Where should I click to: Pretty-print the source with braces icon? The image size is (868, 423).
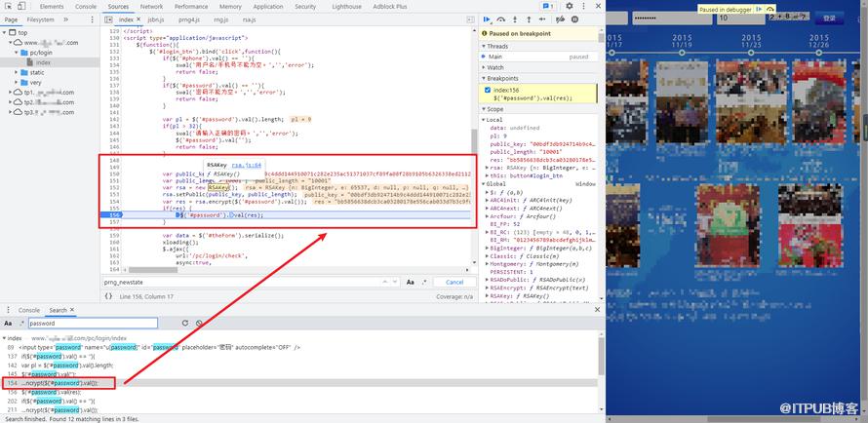(108, 296)
